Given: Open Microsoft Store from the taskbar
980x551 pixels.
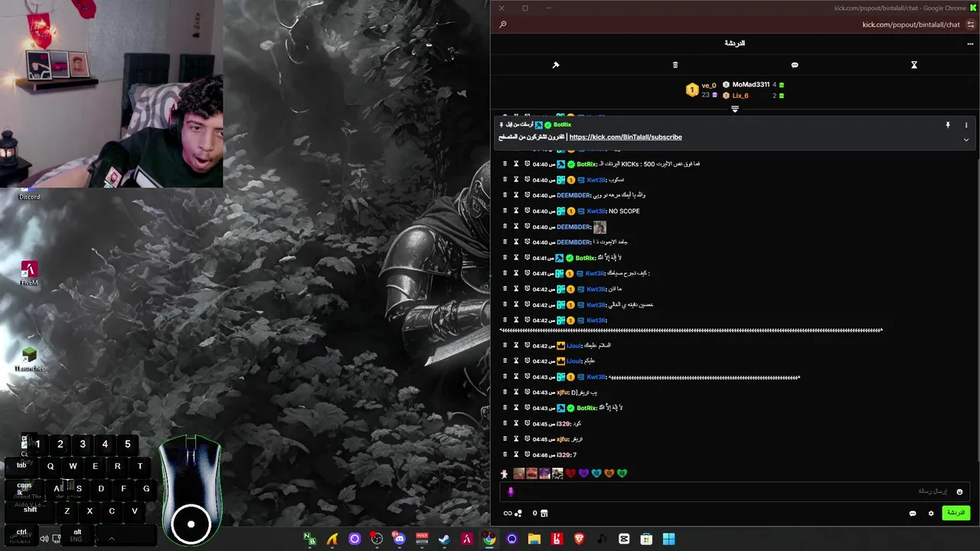Looking at the screenshot, I should [x=646, y=539].
